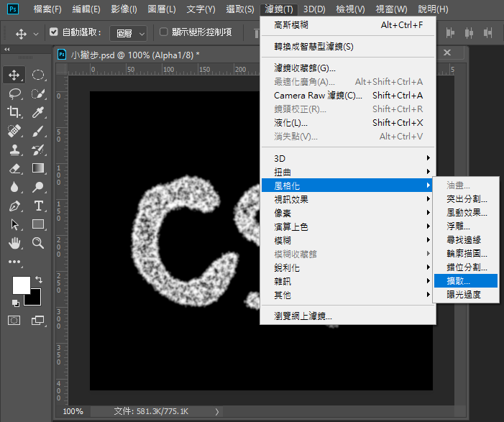The width and height of the screenshot is (504, 422).
Task: Enable the 顯示變形控制項 checkbox
Action: pyautogui.click(x=164, y=32)
